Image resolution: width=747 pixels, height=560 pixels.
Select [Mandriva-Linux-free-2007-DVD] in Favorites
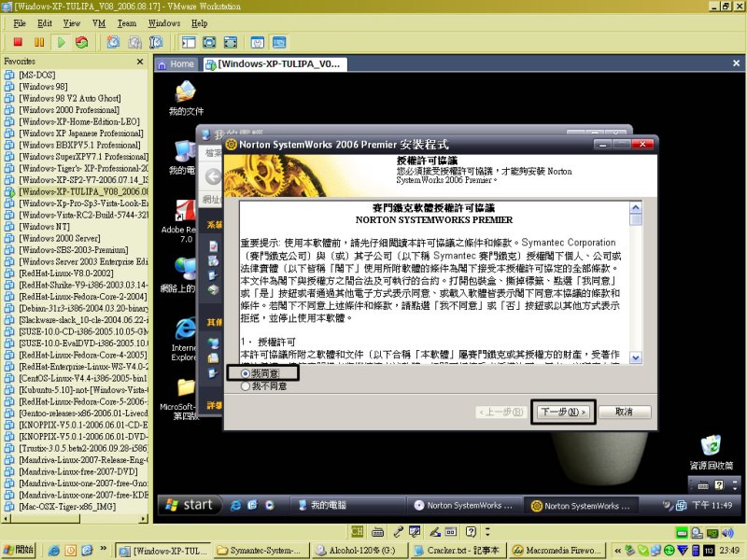click(x=78, y=471)
